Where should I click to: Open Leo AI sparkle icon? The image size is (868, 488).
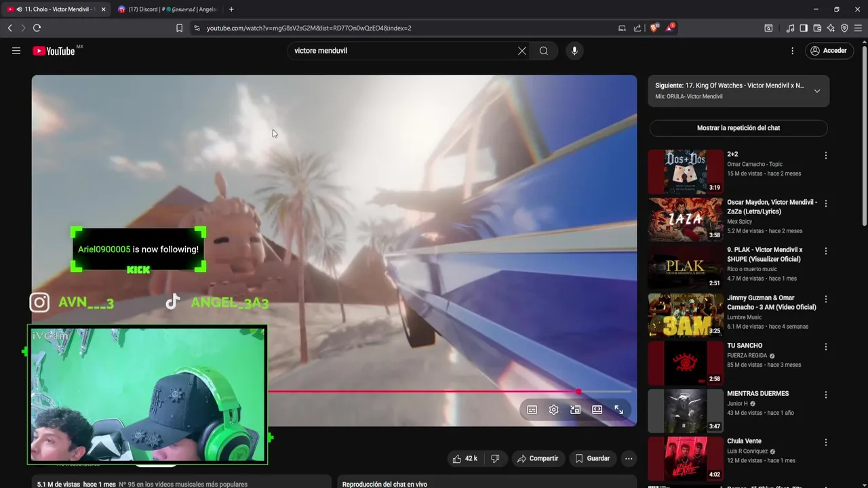pos(831,28)
